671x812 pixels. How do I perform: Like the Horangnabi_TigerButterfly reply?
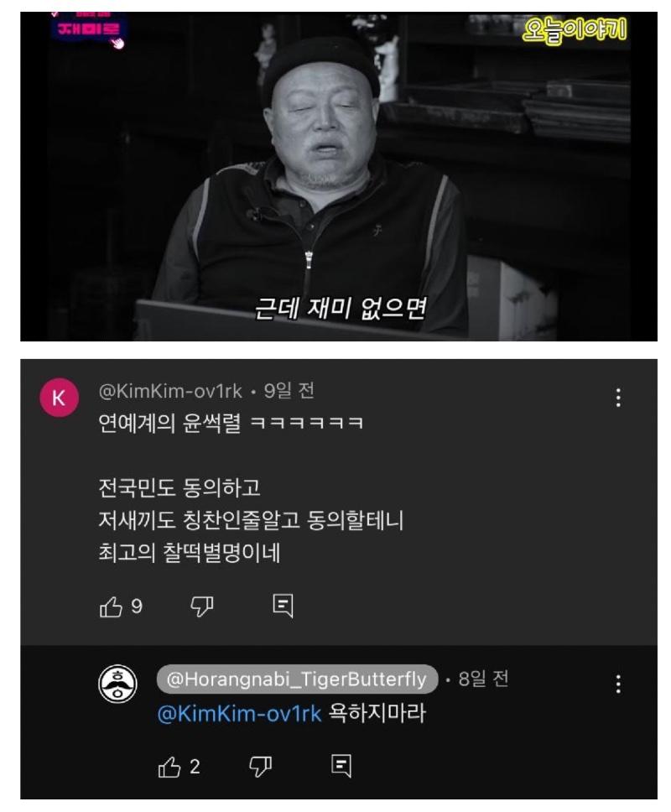tap(169, 767)
